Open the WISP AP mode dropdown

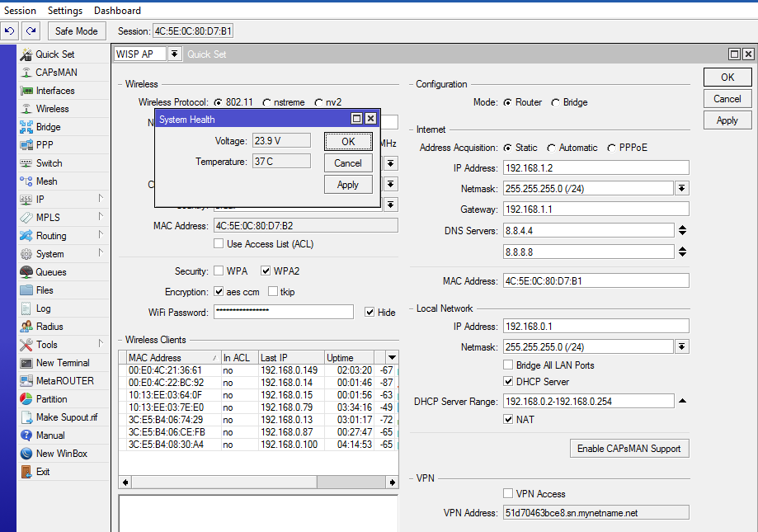174,54
